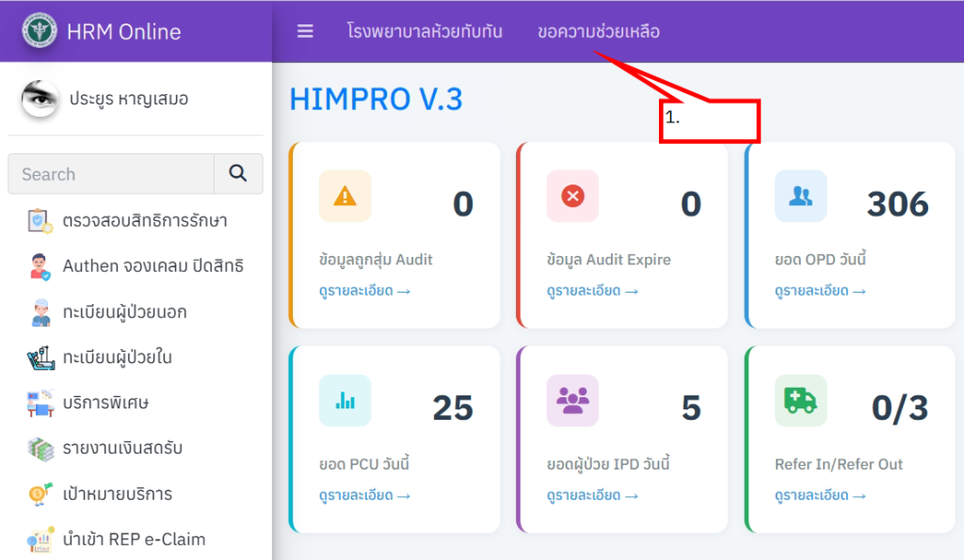
Task: Click the search magnifier button
Action: [x=238, y=174]
